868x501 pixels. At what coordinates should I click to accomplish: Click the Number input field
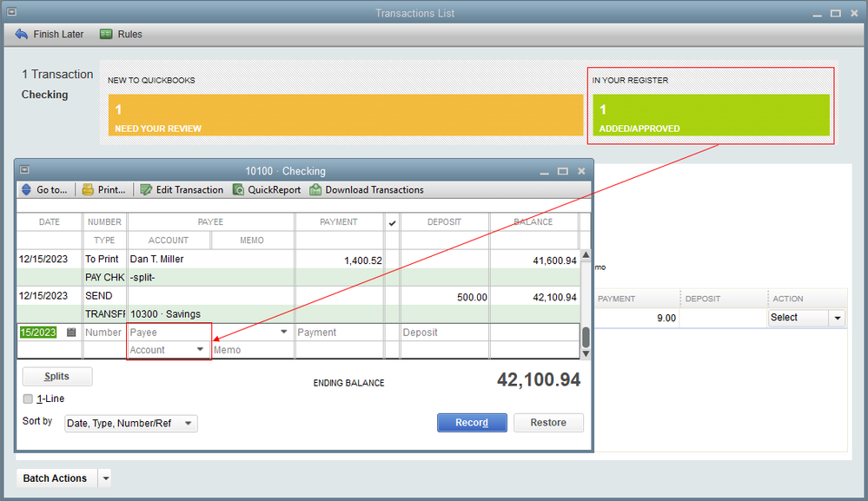(103, 333)
